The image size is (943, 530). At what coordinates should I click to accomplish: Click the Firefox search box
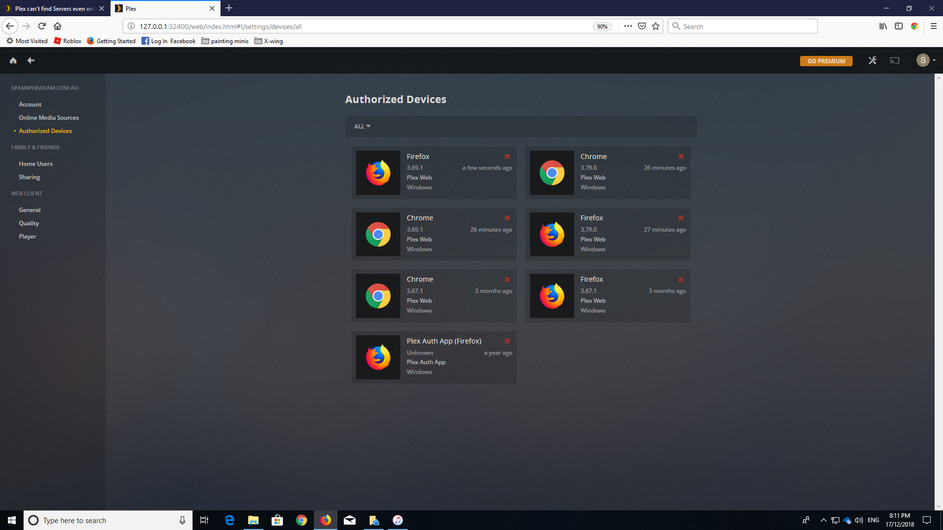(743, 26)
